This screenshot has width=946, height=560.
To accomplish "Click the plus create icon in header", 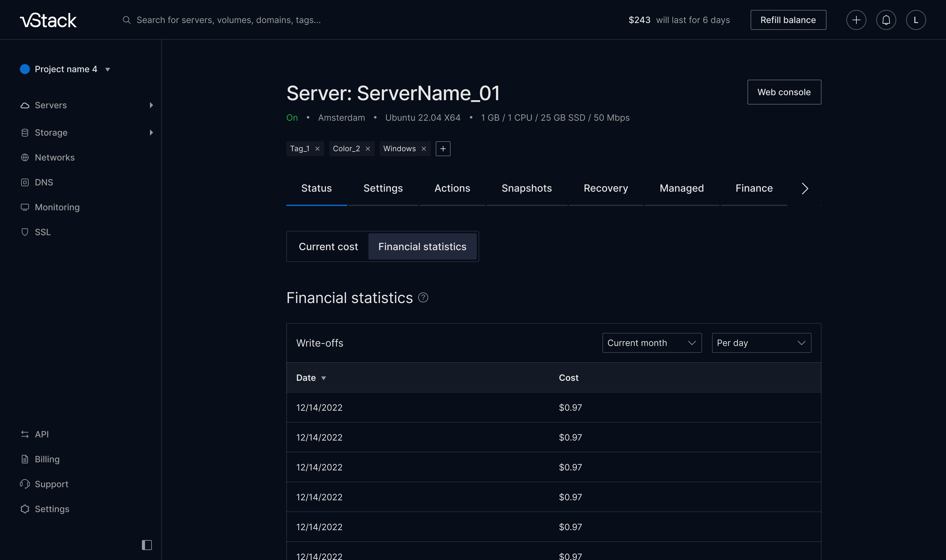I will pos(856,20).
